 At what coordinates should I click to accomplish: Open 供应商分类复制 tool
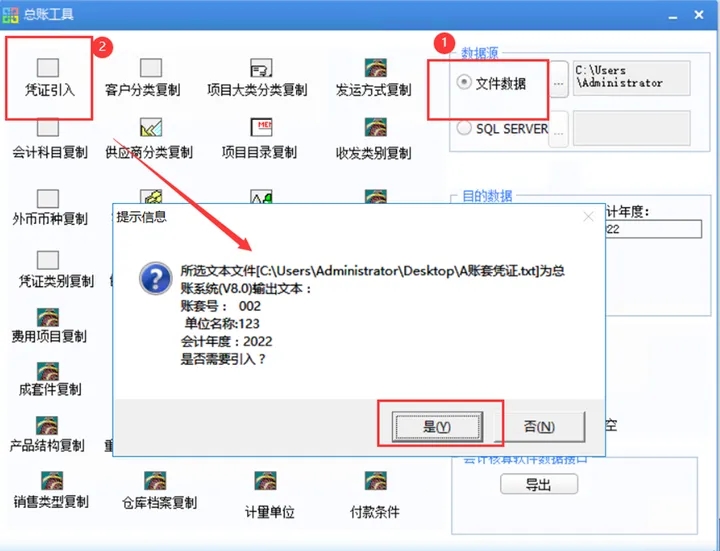(x=149, y=139)
